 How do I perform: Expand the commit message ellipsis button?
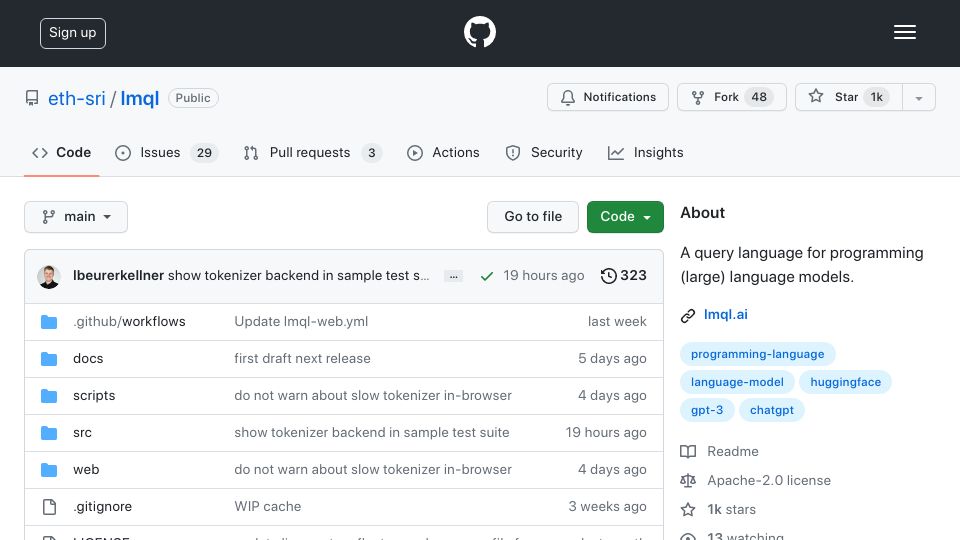[453, 276]
